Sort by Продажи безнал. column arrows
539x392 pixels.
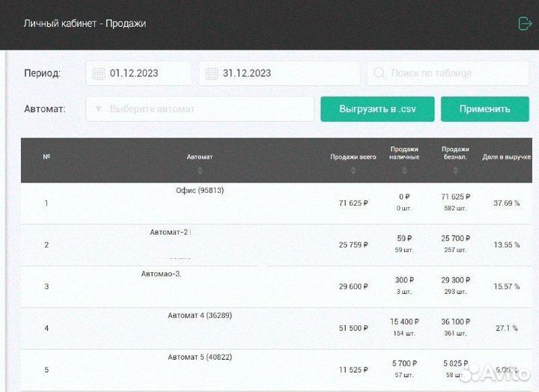455,170
